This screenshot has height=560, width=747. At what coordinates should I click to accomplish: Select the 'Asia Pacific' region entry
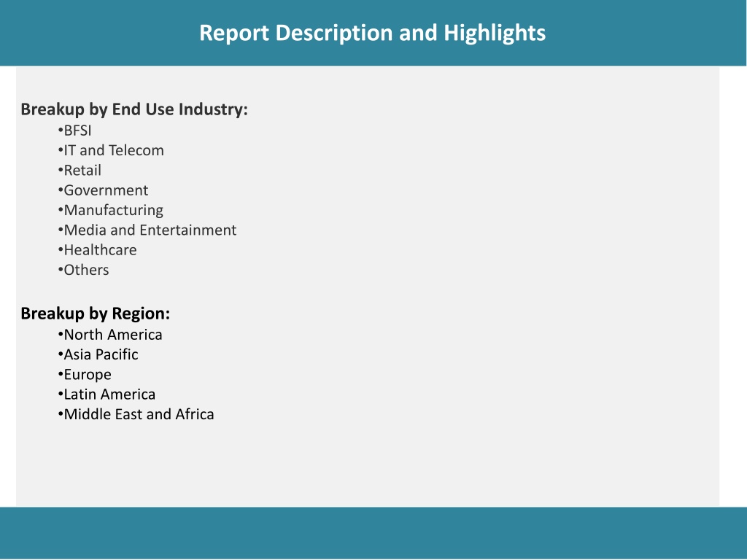[x=98, y=355]
